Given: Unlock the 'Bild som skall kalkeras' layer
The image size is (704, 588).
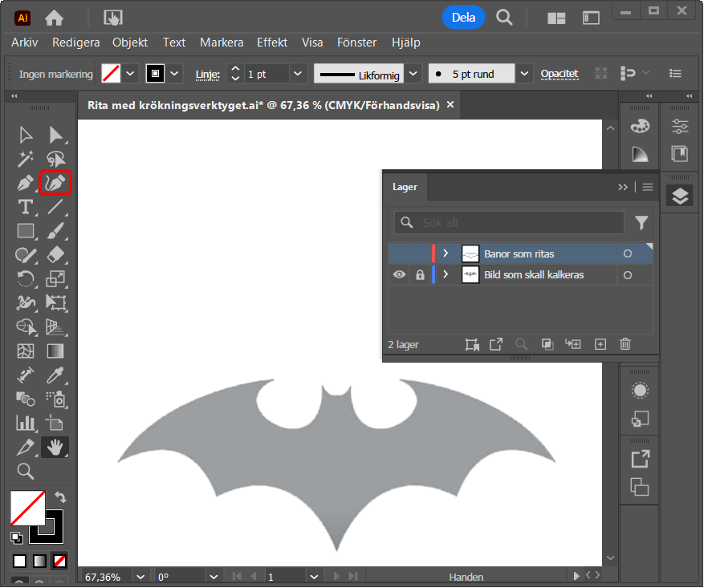Looking at the screenshot, I should point(420,274).
